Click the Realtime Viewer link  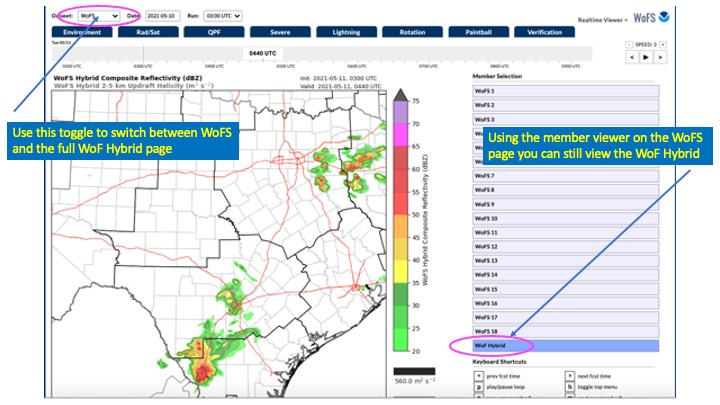click(x=602, y=20)
